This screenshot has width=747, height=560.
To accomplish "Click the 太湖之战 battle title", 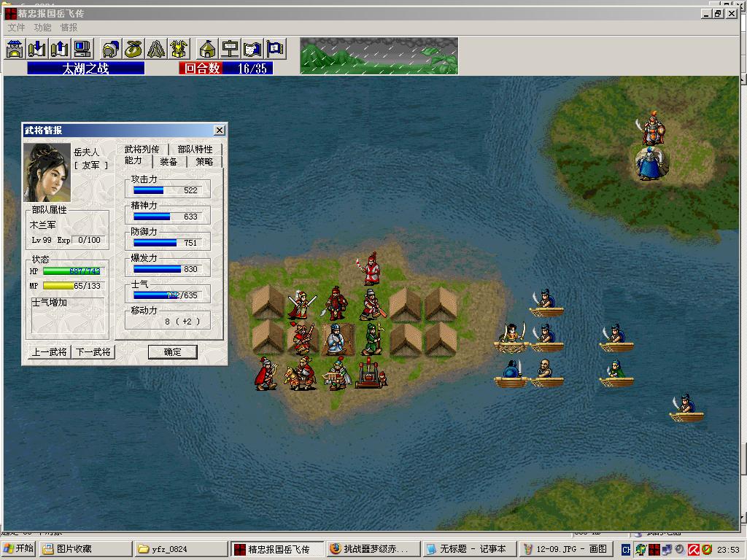I will pos(86,68).
